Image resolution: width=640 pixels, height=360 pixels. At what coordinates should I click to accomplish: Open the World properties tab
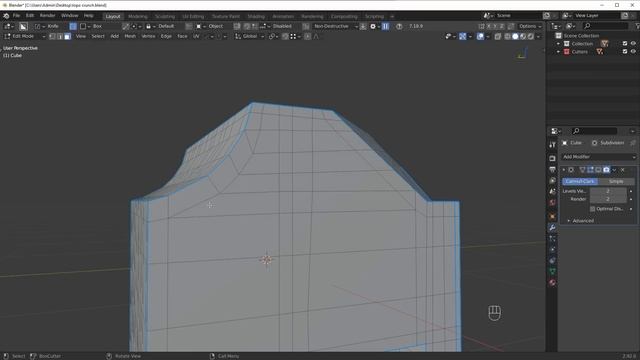coord(552,202)
